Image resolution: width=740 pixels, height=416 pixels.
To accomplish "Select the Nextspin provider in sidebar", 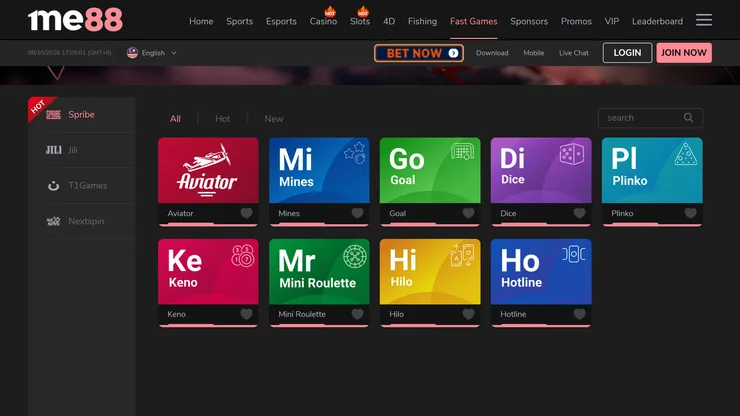I will [82, 221].
